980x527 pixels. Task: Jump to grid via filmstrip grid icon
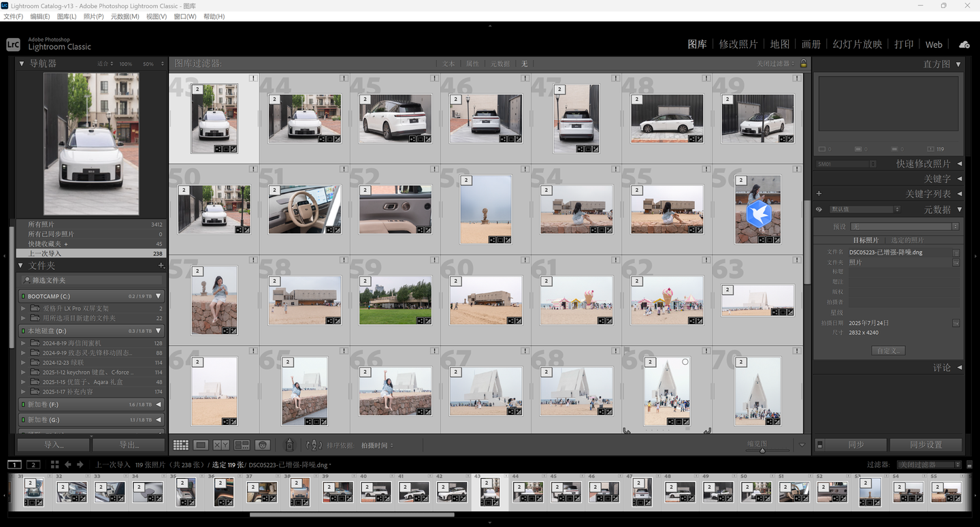54,464
